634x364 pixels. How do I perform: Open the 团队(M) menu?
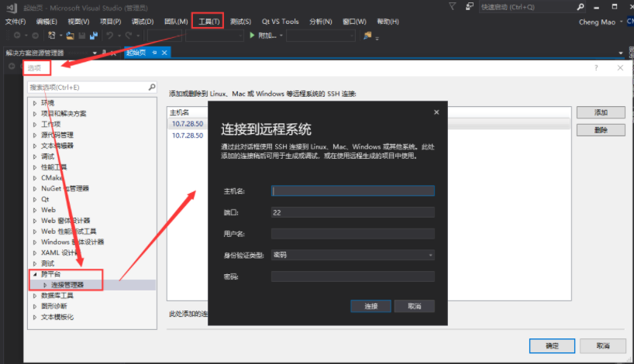click(176, 22)
